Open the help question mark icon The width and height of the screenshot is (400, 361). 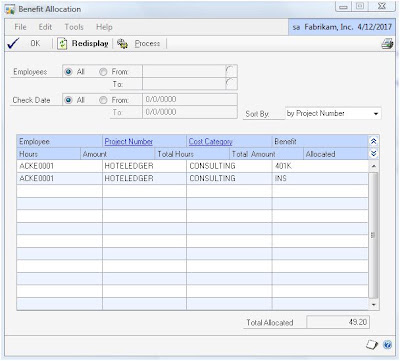click(x=387, y=345)
